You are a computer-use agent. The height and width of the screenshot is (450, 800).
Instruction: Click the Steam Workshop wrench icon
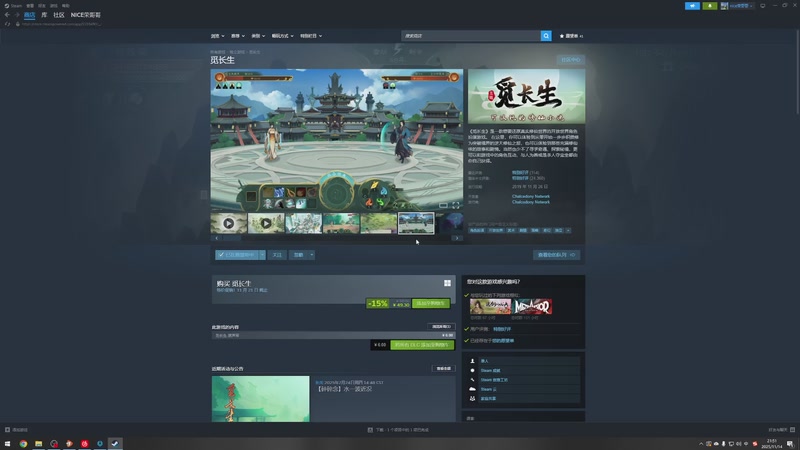pos(472,380)
